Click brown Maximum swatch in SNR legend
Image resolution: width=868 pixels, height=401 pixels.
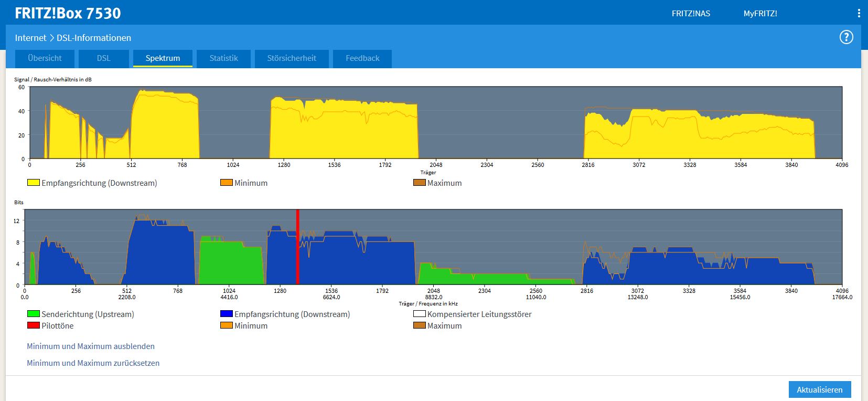(x=420, y=183)
